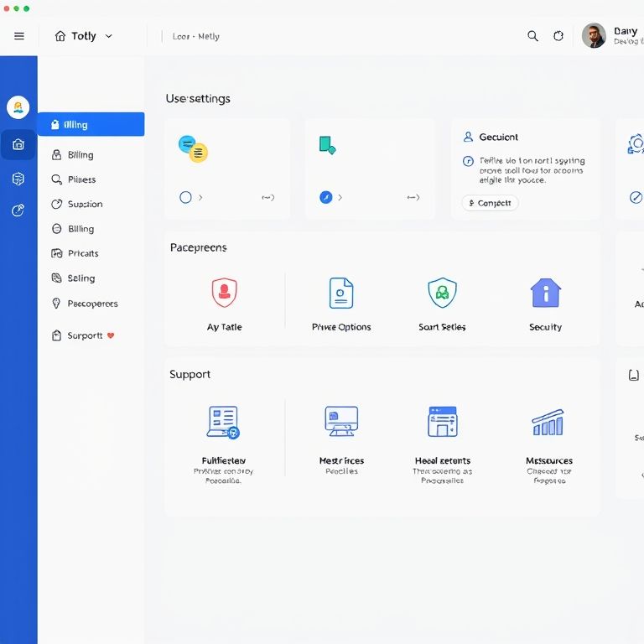
Task: Click the Messources bar chart icon
Action: click(x=548, y=423)
